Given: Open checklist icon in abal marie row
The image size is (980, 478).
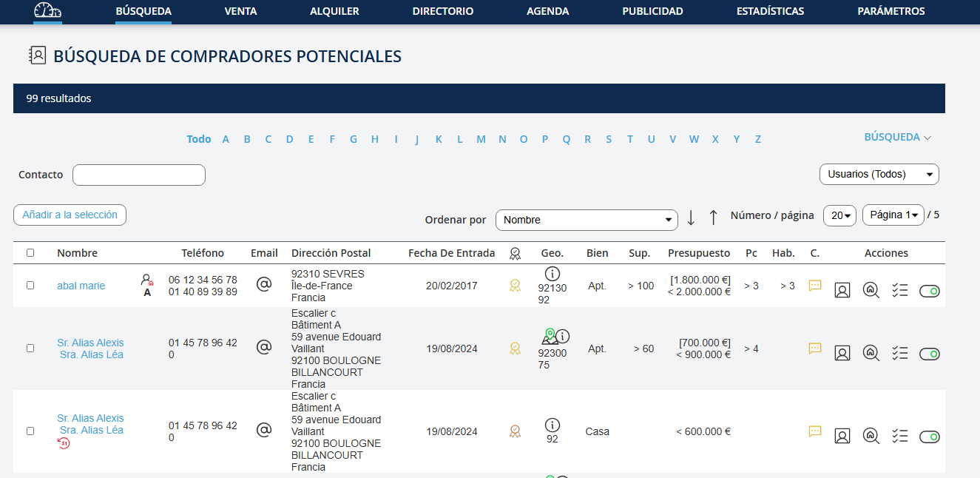Looking at the screenshot, I should pyautogui.click(x=899, y=290).
